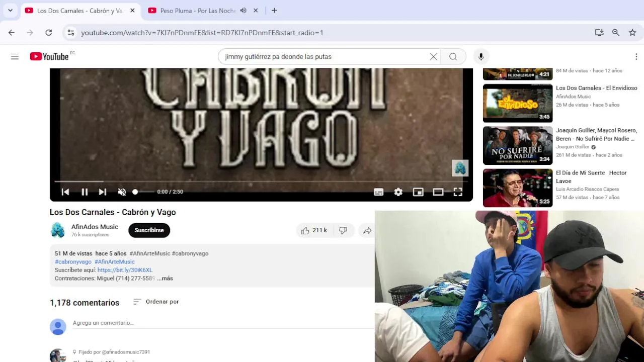Open AfinAdos Music channel name

pos(95,227)
